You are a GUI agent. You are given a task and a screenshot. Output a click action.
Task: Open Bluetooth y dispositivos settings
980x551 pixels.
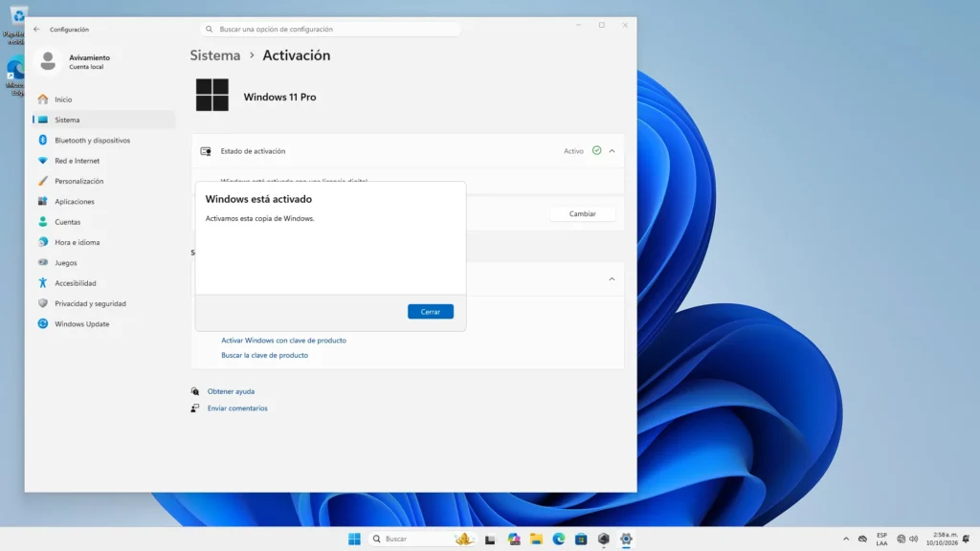point(103,140)
